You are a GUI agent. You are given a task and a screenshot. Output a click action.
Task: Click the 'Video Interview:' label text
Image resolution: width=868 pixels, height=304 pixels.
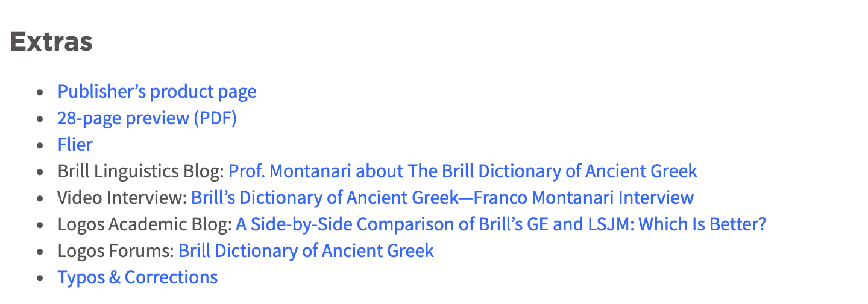123,198
